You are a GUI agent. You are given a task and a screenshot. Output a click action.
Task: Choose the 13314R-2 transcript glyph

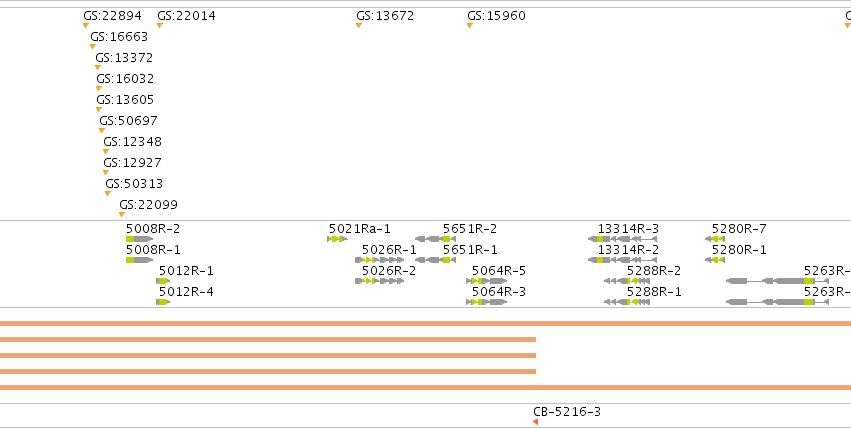click(622, 260)
